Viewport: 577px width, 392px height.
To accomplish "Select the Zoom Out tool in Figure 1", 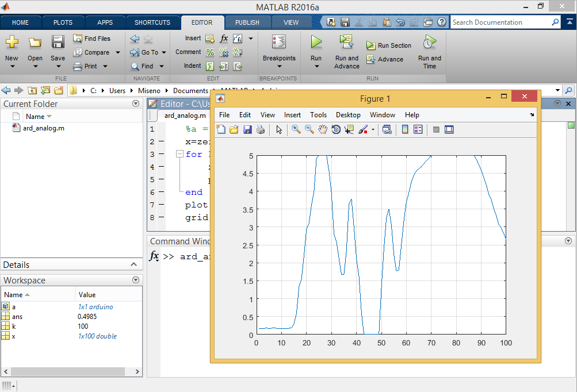I will point(309,129).
